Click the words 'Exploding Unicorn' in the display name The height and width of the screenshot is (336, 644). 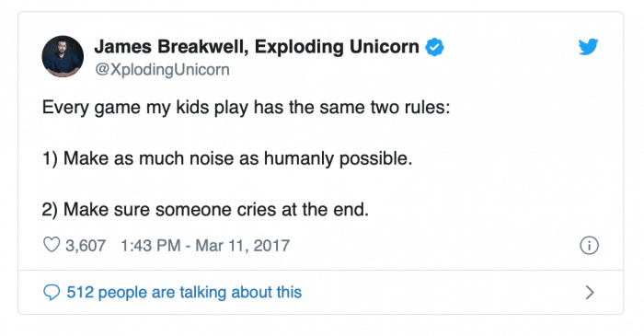337,46
